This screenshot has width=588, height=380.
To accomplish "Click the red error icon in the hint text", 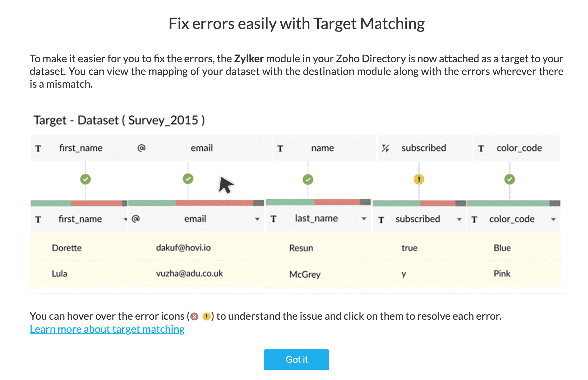I will tap(195, 316).
